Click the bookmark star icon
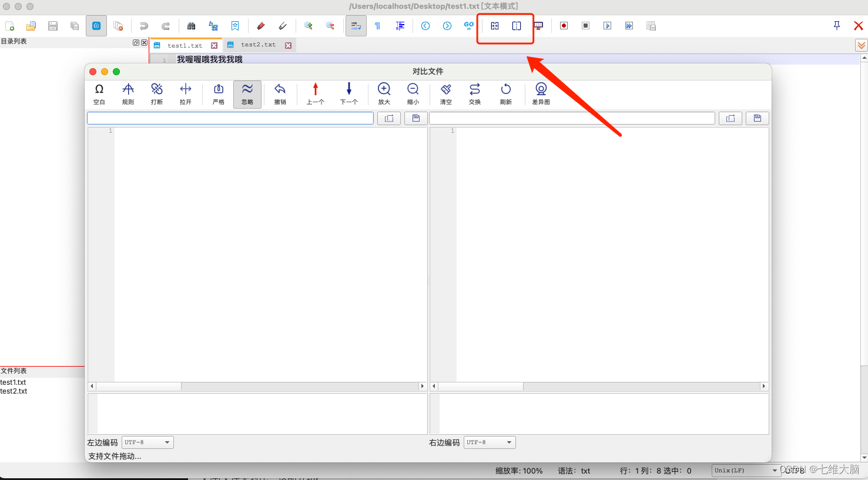 coord(235,26)
